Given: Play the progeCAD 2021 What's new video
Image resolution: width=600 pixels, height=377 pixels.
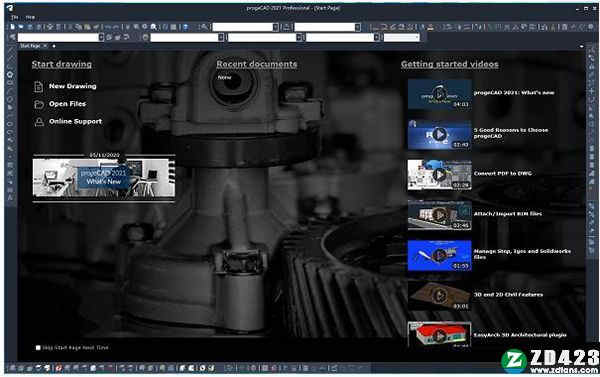Looking at the screenshot, I should pyautogui.click(x=439, y=94).
